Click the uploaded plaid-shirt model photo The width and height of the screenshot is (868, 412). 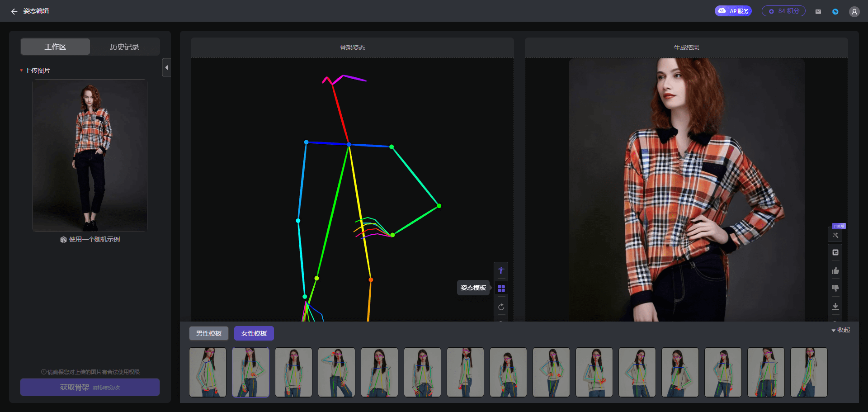pos(90,156)
